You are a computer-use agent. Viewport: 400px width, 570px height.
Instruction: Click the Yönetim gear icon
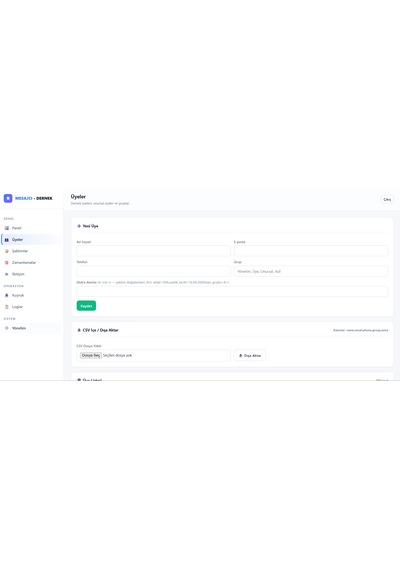pos(7,328)
